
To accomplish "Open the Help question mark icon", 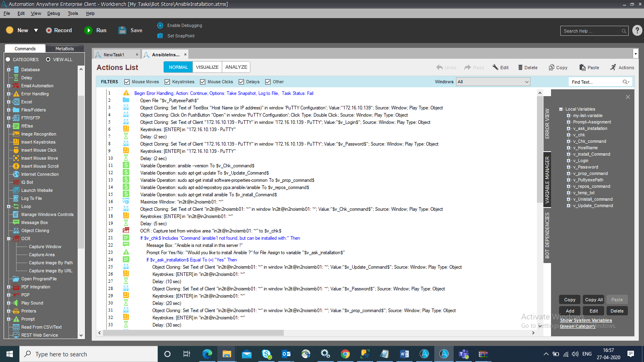I will point(637,31).
